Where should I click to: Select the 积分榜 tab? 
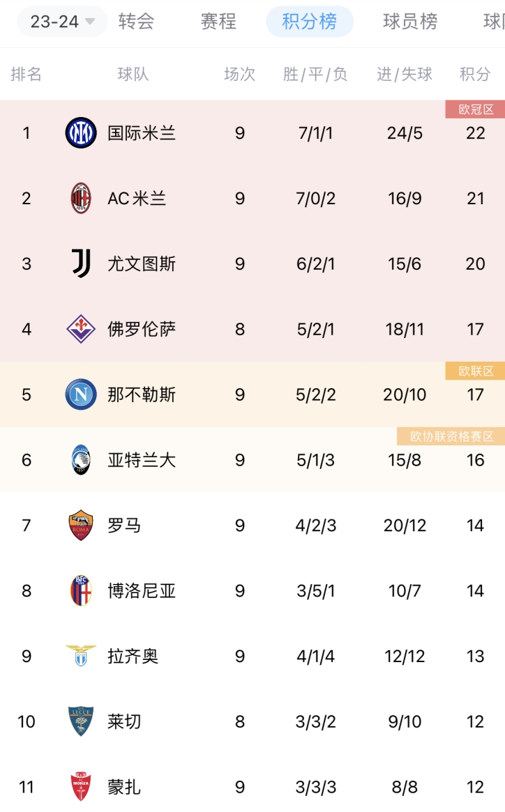click(310, 21)
